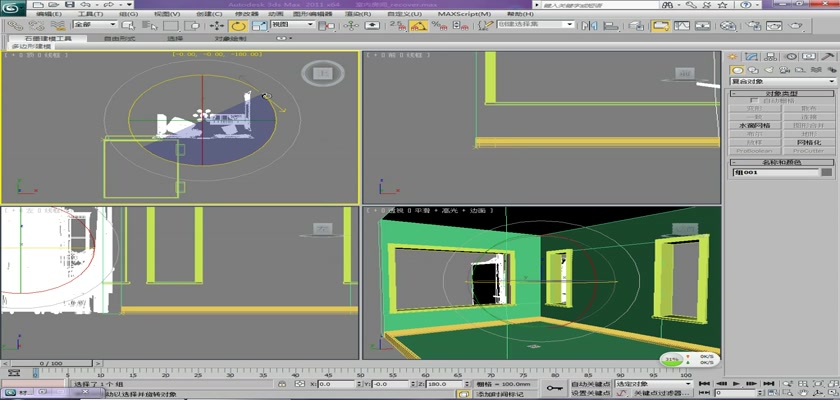The image size is (840, 400).
Task: Open the 组(G) menu
Action: [128, 14]
